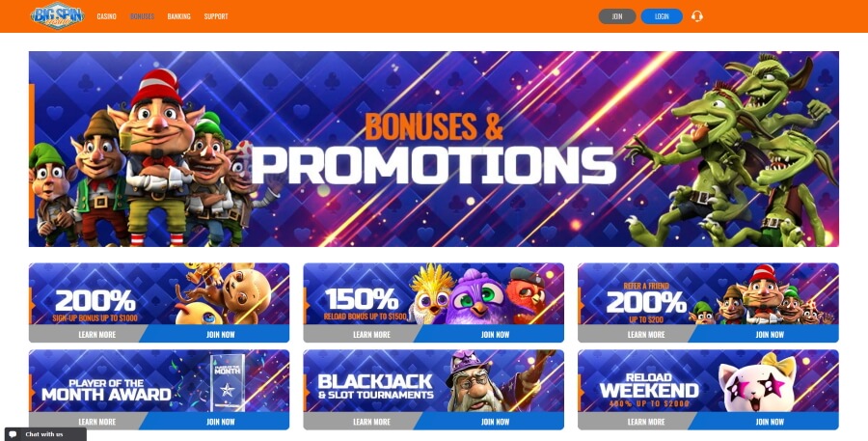Open the headset support icon
This screenshot has width=868, height=441.
[x=697, y=16]
